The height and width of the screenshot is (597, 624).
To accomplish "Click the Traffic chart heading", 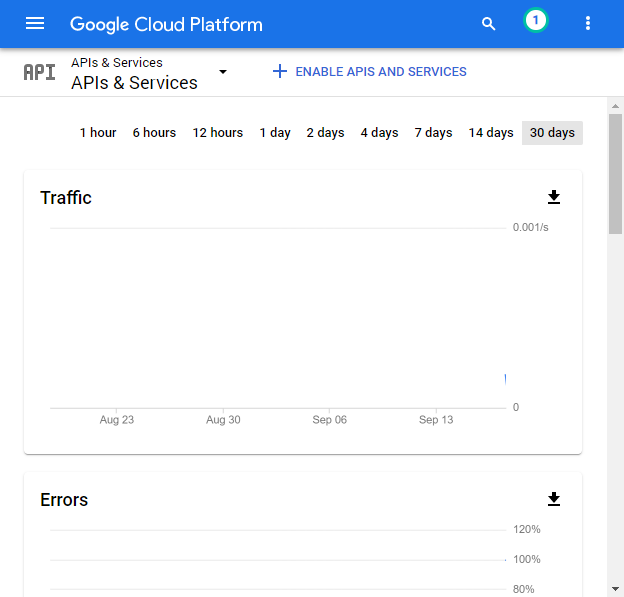I will [66, 198].
